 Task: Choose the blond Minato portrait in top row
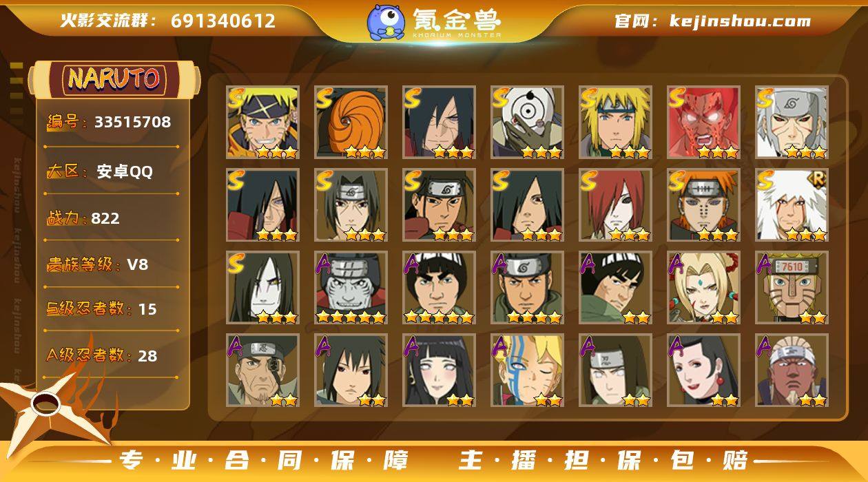[x=615, y=122]
